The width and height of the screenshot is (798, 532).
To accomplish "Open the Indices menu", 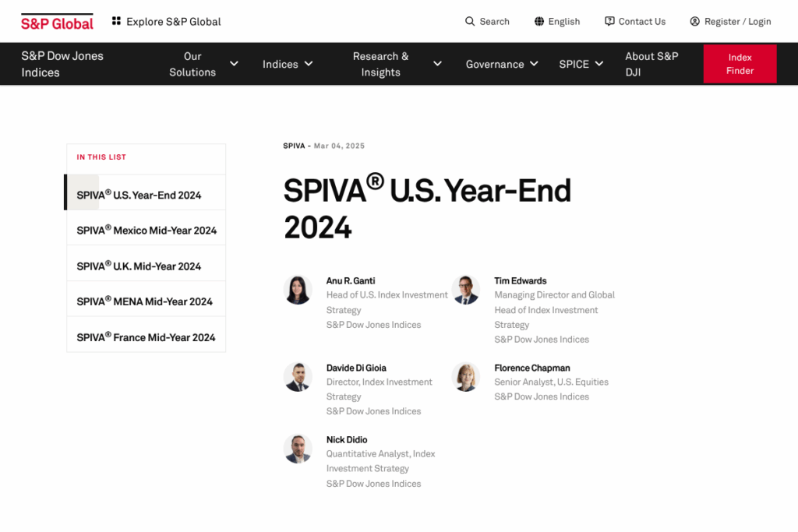I will point(280,64).
